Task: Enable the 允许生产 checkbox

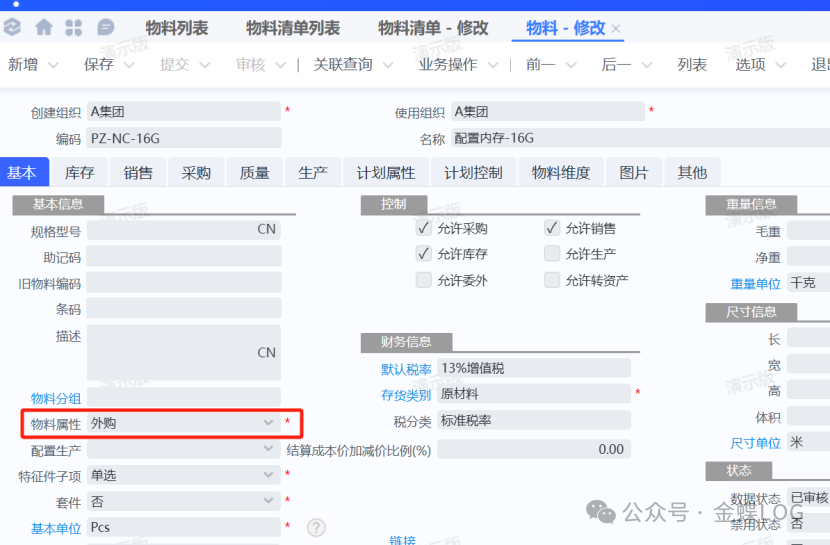Action: [552, 254]
